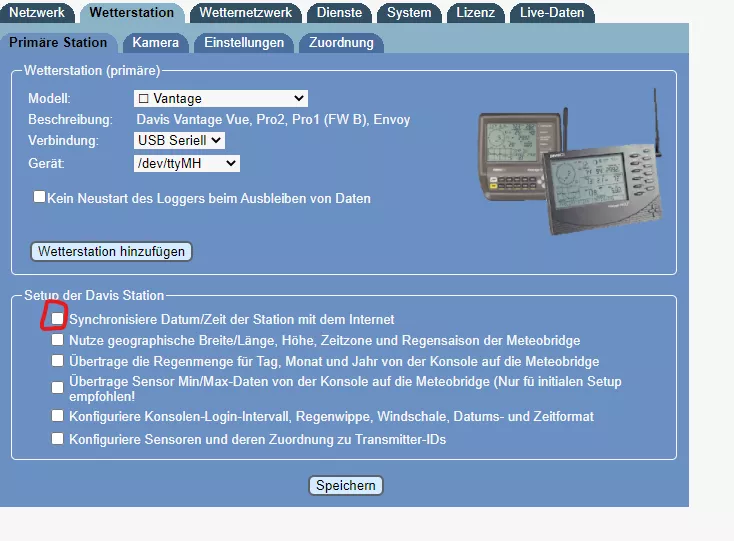Click the 'Beschreibung:' label
This screenshot has width=734, height=541.
[x=70, y=120]
